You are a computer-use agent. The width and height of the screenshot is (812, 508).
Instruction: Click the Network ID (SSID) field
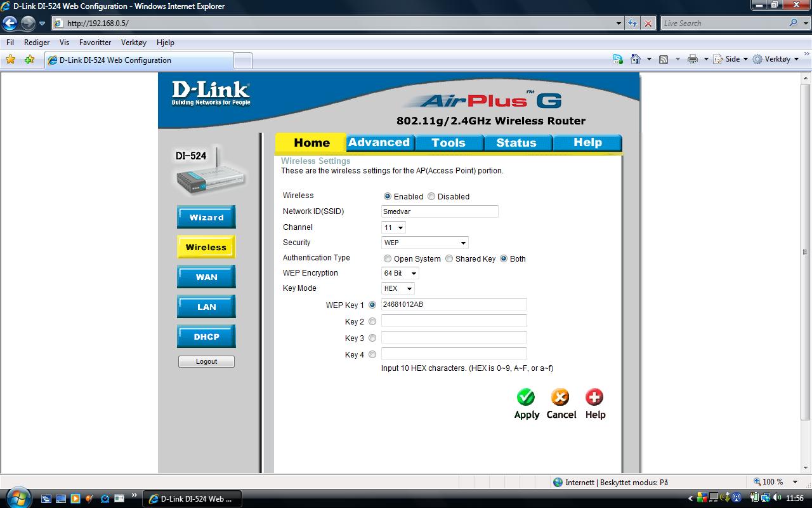[x=440, y=211]
